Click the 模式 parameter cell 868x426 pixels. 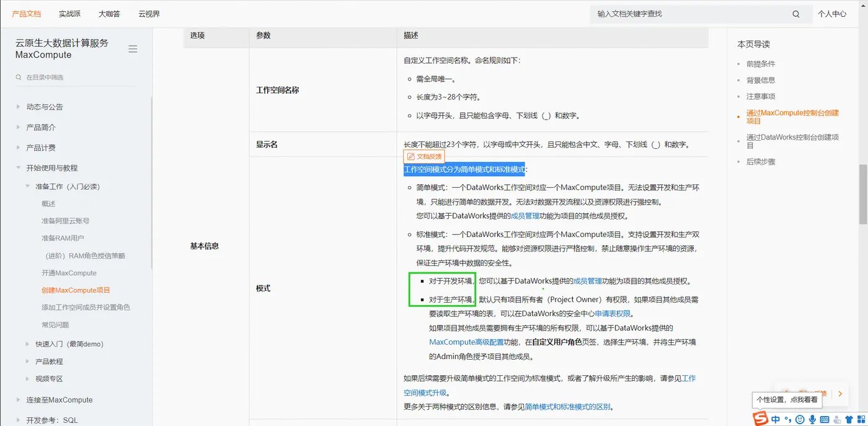[322, 288]
